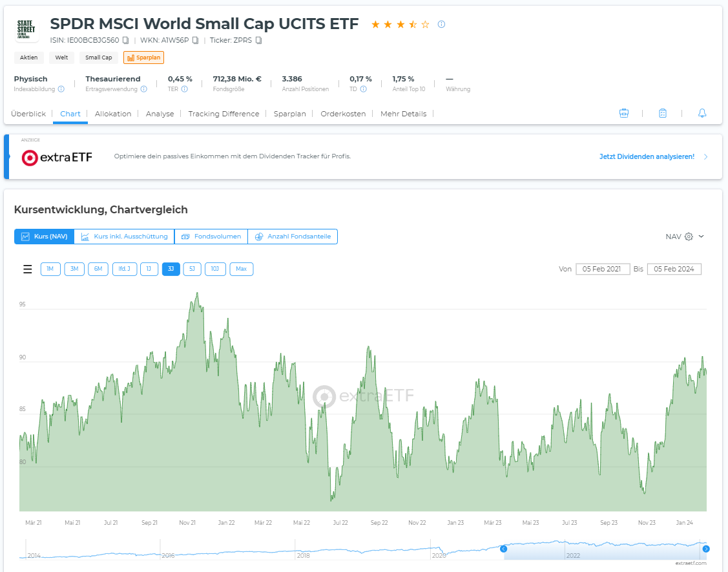Screen dimensions: 728x572
Task: Click the 1,75 % Anteil Top 10 value
Action: (403, 79)
